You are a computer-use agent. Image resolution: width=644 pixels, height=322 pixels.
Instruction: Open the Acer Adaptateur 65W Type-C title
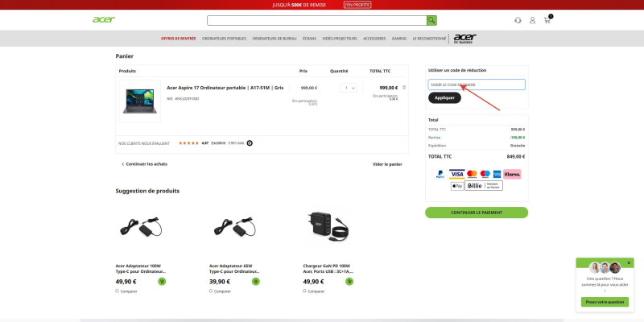pyautogui.click(x=234, y=269)
